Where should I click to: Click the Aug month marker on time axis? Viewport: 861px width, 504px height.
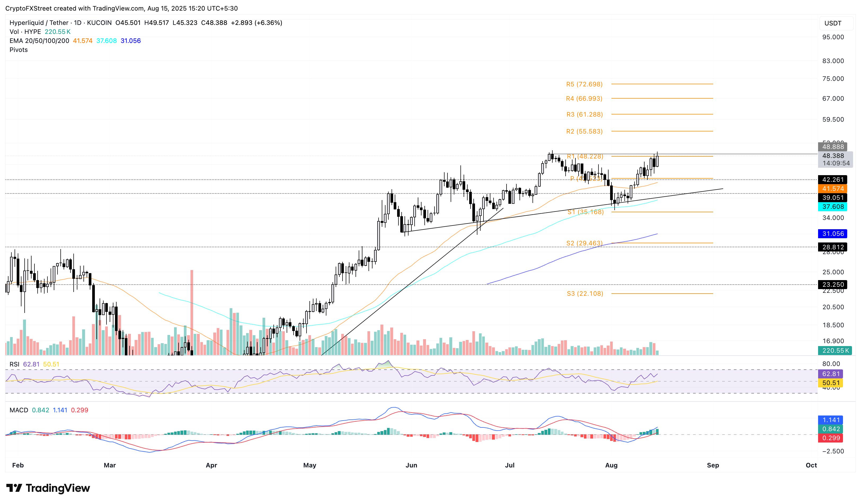[x=611, y=465]
